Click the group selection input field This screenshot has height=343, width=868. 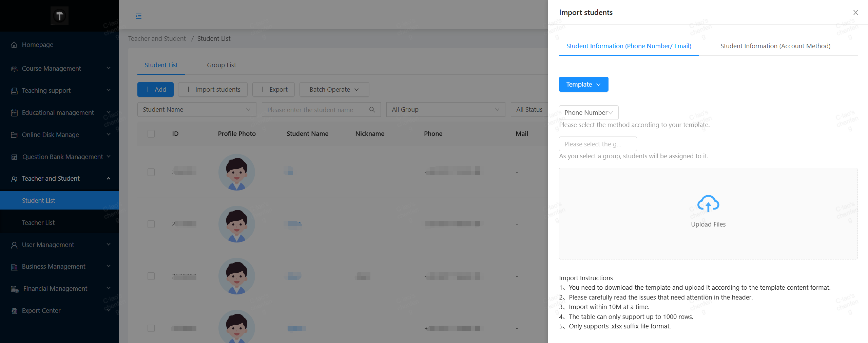click(597, 144)
